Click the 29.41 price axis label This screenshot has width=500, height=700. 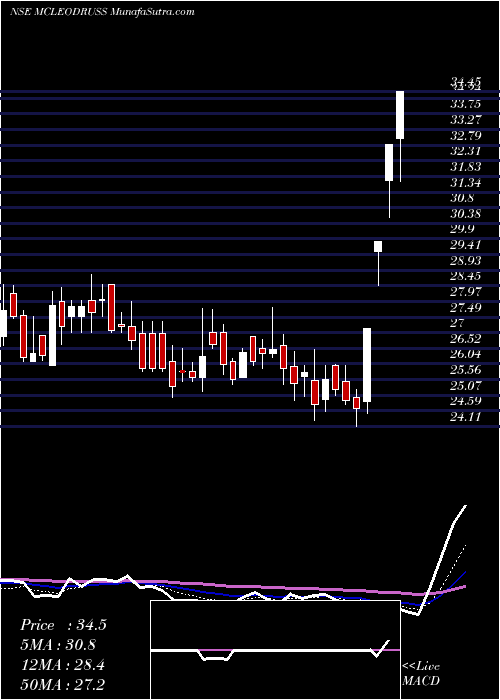tap(466, 245)
